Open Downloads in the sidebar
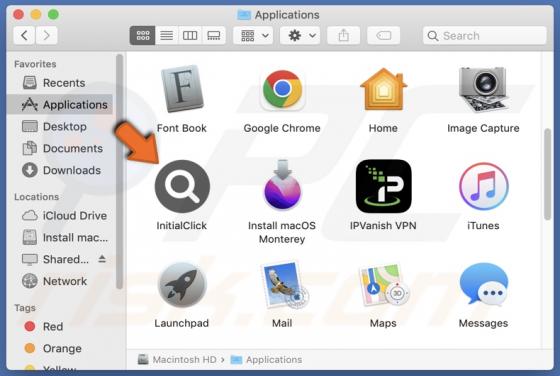560x376 pixels. 60,170
